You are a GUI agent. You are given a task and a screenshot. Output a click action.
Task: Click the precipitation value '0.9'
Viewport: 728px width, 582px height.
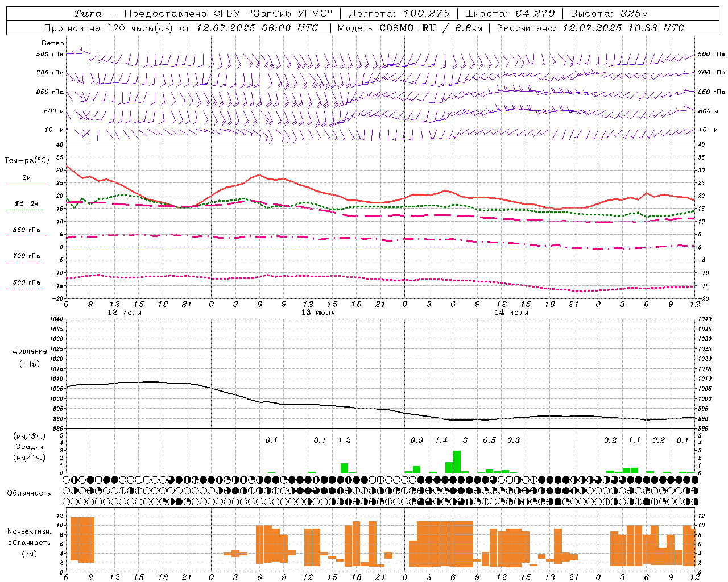[x=417, y=440]
